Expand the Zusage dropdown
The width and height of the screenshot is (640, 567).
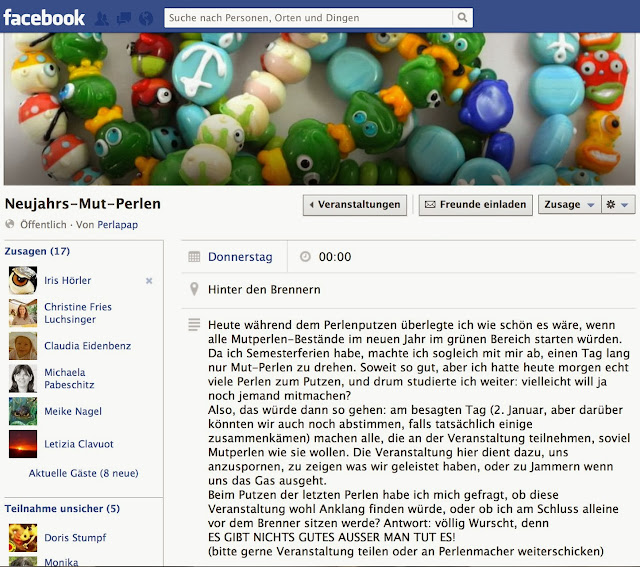(x=569, y=205)
